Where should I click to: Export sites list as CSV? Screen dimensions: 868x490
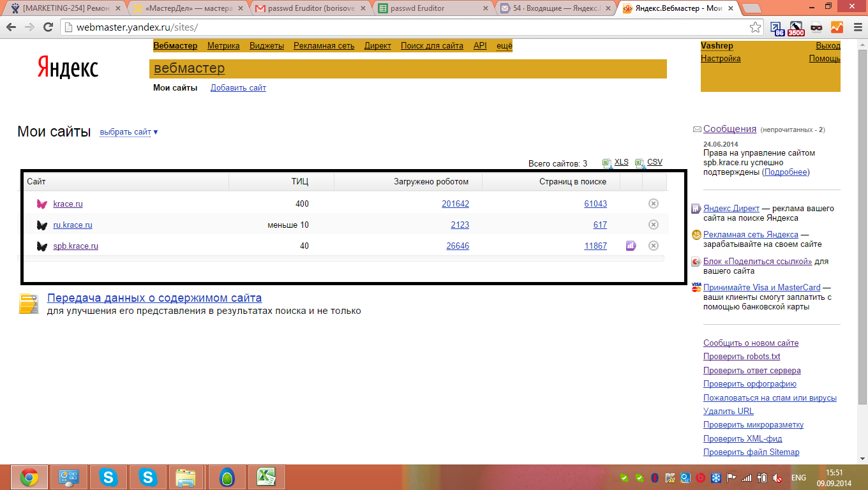tap(655, 162)
